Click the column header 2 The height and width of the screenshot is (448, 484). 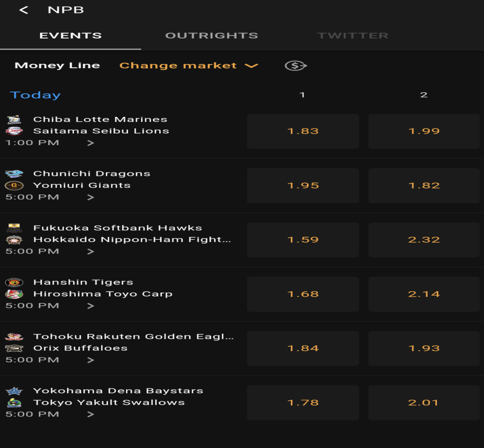424,95
